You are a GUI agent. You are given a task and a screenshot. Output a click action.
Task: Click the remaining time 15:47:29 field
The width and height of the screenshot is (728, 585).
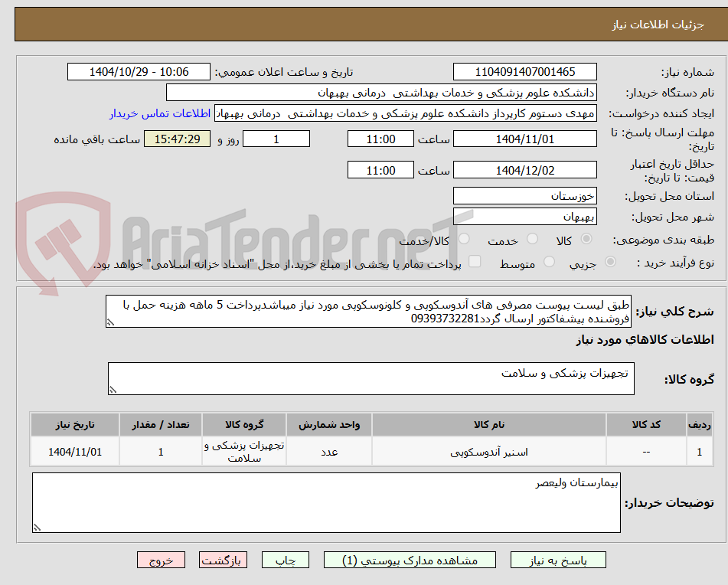(177, 139)
